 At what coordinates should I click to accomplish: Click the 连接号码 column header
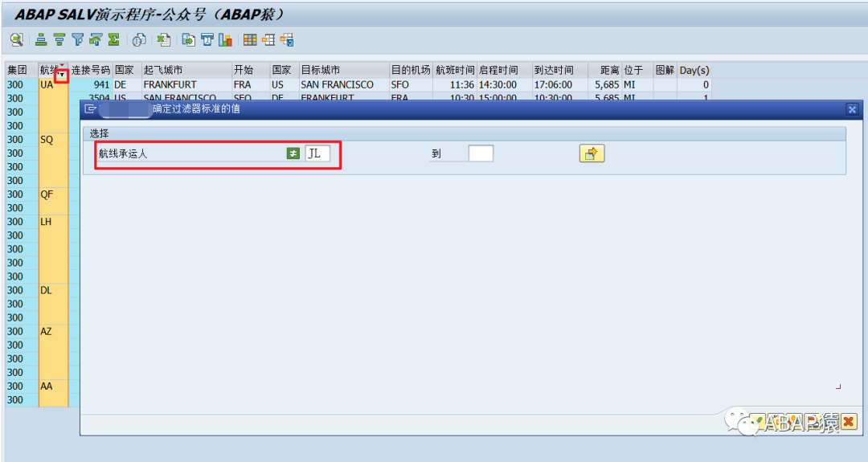[91, 70]
